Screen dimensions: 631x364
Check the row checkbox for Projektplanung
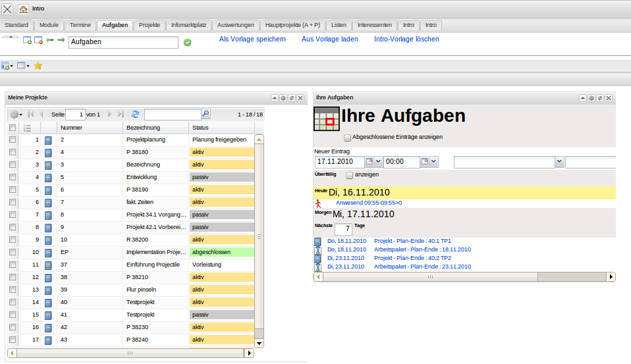click(x=13, y=140)
